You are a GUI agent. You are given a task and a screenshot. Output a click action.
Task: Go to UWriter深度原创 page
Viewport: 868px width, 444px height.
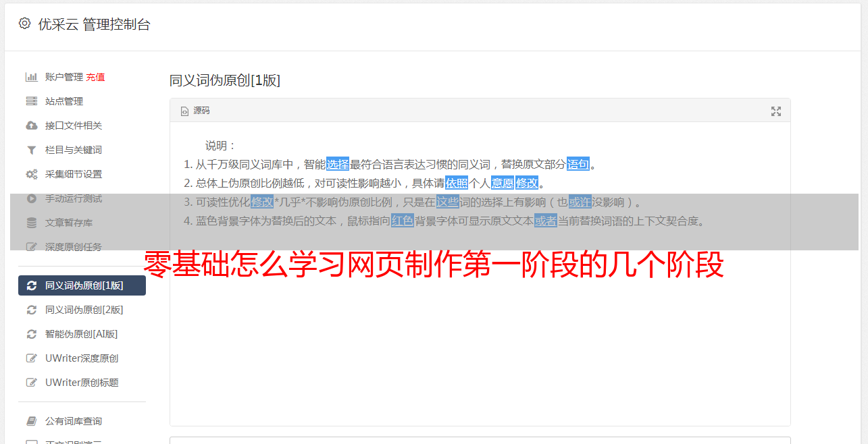pos(82,358)
